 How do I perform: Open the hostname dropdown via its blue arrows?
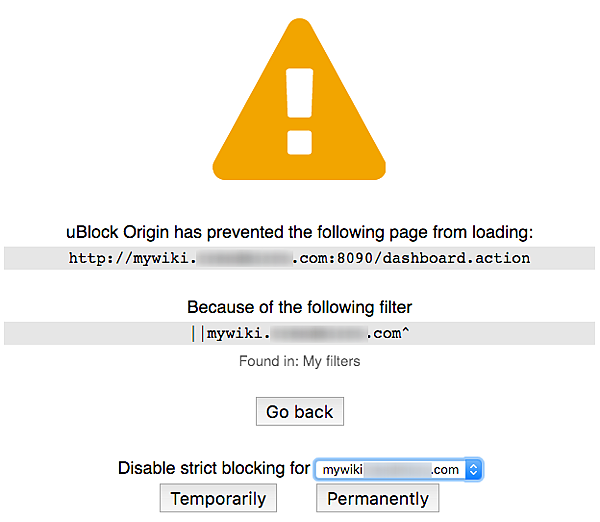tap(474, 469)
